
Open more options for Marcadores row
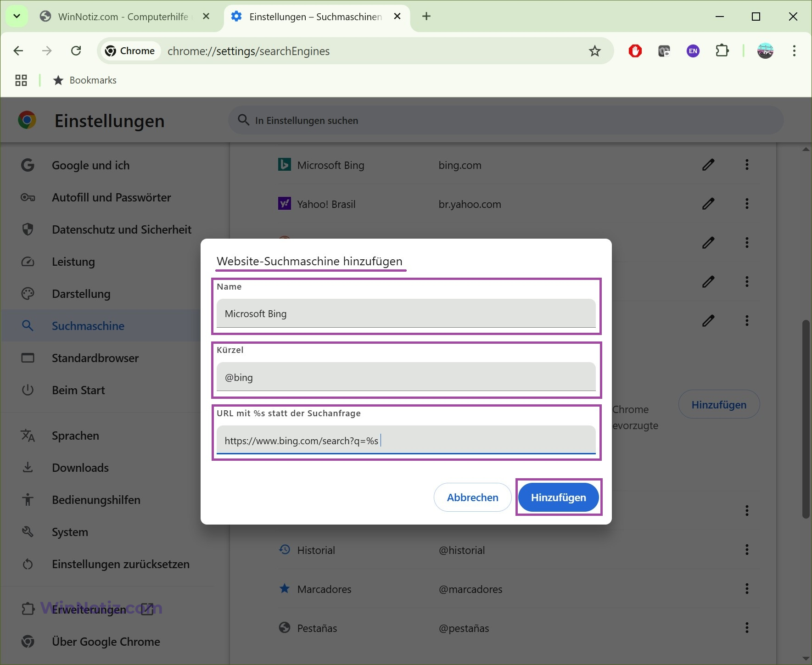coord(747,589)
